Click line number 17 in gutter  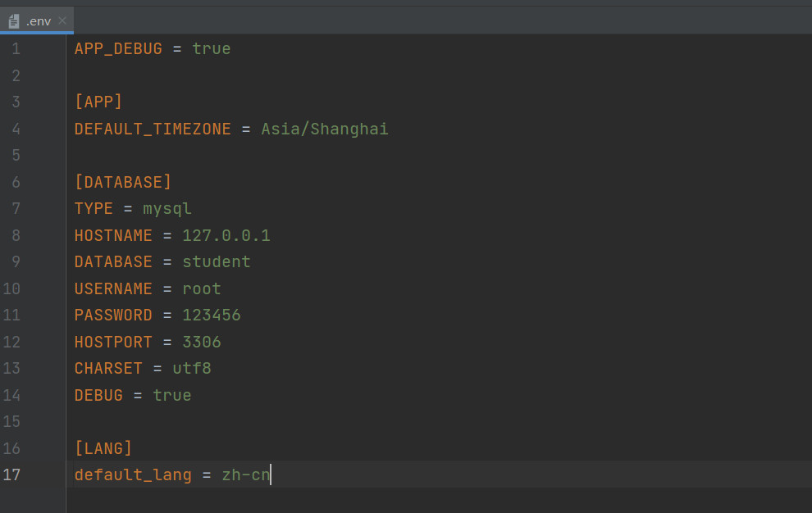(x=11, y=474)
